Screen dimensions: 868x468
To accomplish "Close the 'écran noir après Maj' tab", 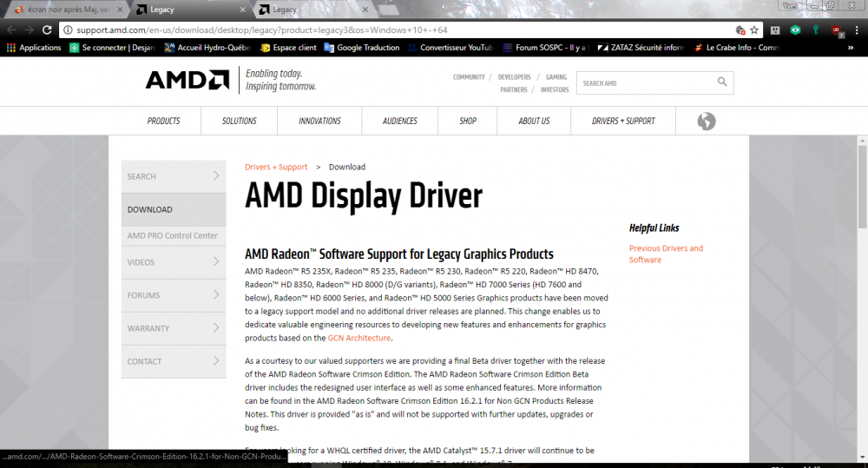I will pos(120,10).
